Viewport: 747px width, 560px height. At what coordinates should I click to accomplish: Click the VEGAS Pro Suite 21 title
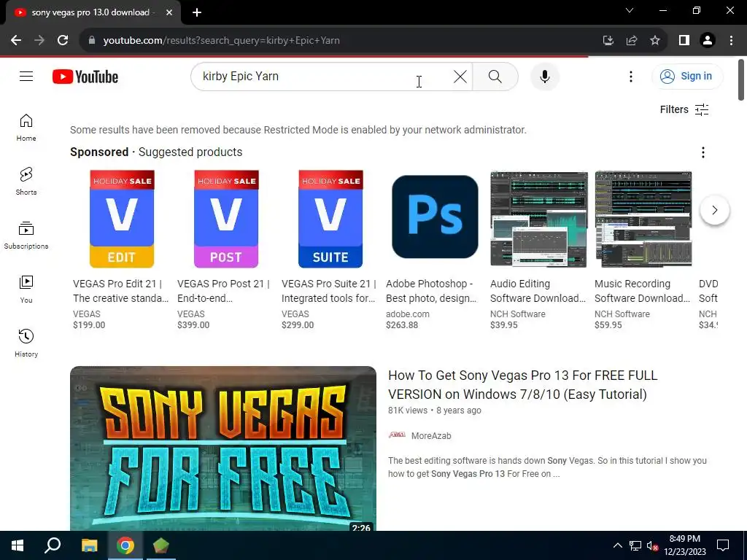point(329,291)
